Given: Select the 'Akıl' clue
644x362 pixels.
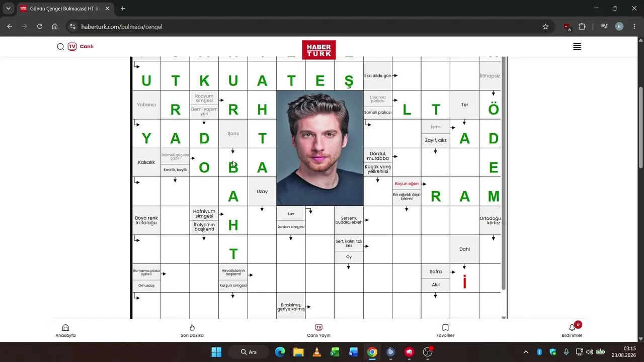Looking at the screenshot, I should (x=436, y=285).
